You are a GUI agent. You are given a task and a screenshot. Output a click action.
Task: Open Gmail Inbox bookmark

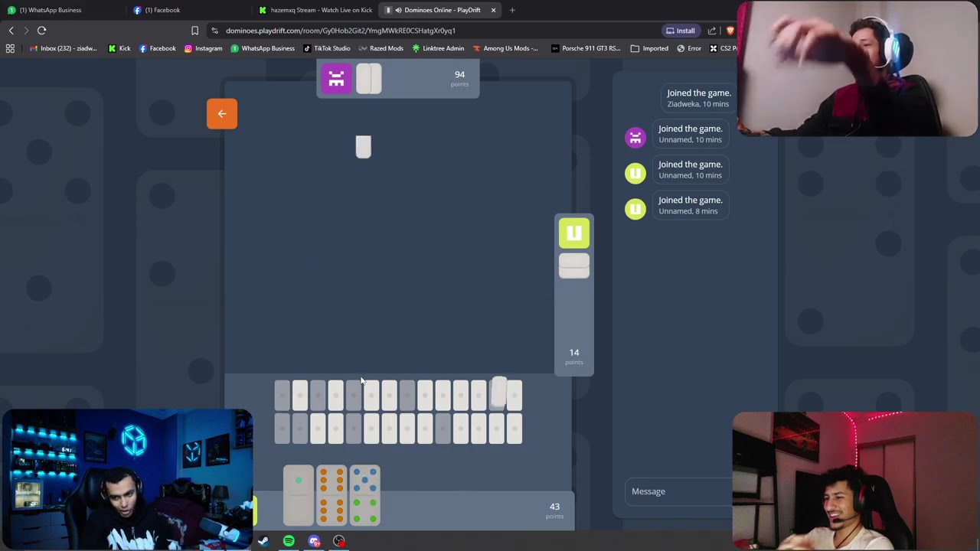pyautogui.click(x=64, y=48)
